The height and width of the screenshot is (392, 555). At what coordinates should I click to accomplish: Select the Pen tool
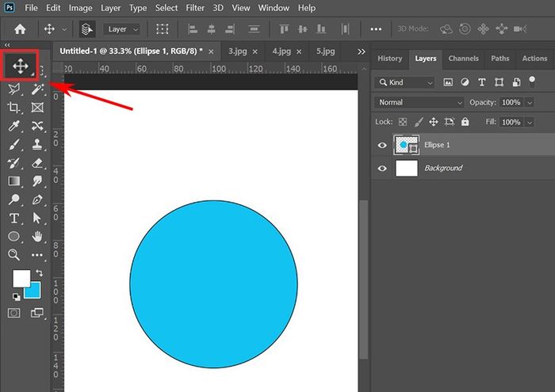tap(37, 200)
